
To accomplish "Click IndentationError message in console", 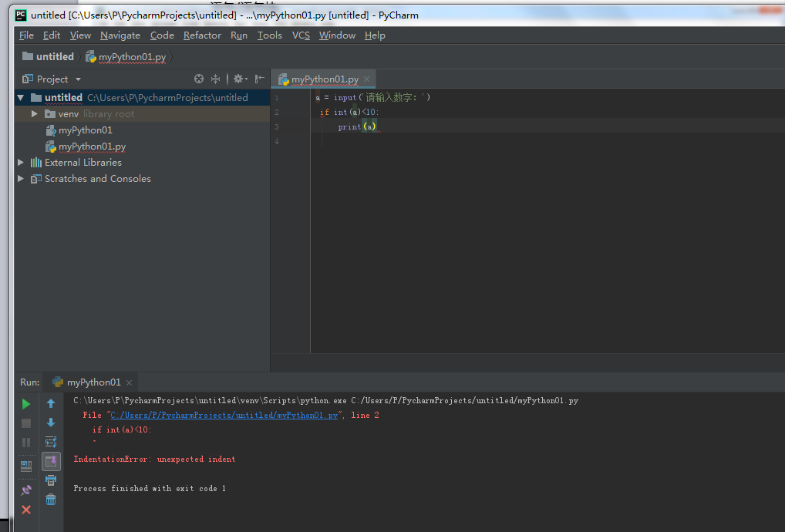I will pos(154,459).
